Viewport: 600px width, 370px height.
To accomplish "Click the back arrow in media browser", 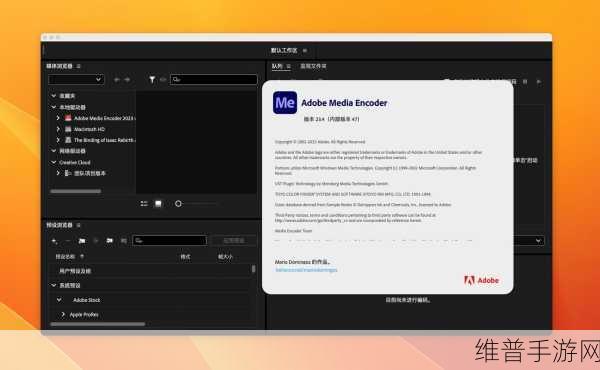I will coord(117,80).
